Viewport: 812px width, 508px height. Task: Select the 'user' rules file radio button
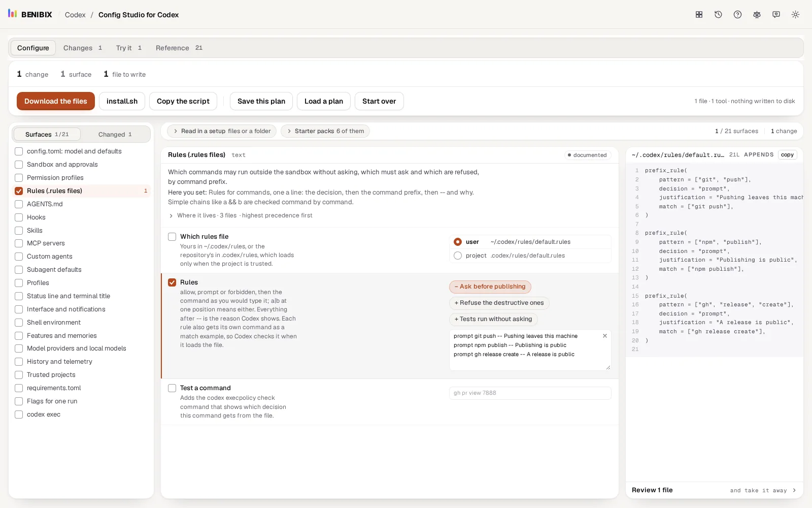point(458,242)
